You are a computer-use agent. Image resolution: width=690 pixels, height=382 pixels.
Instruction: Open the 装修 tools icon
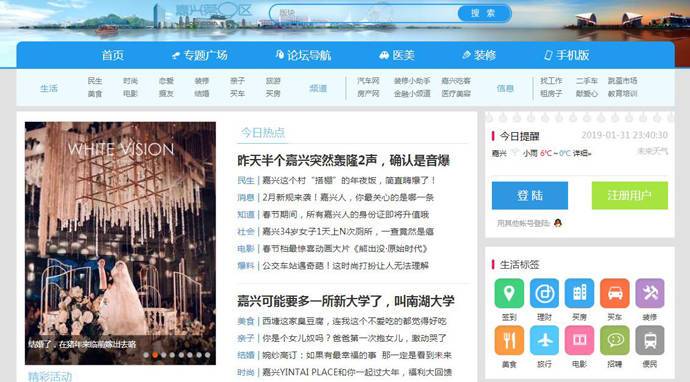point(650,293)
